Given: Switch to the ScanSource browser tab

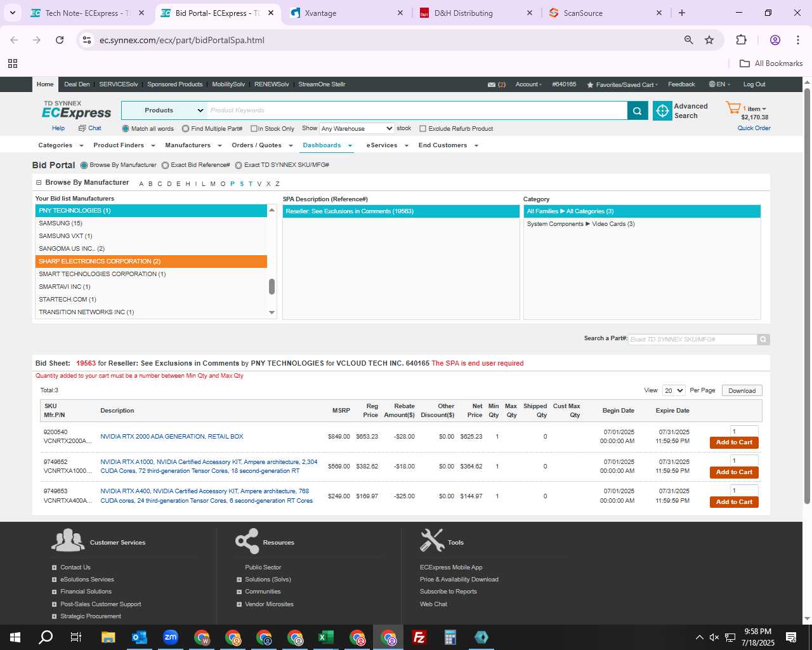Looking at the screenshot, I should click(x=605, y=13).
